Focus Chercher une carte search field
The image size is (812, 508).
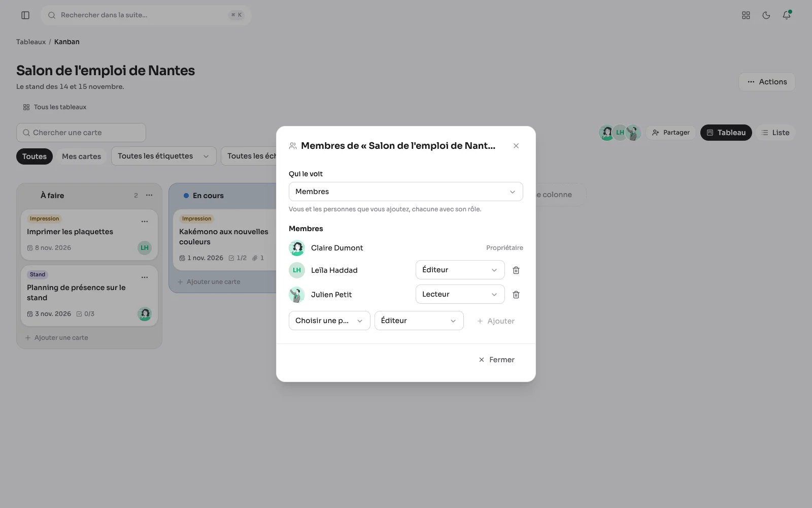pos(81,133)
